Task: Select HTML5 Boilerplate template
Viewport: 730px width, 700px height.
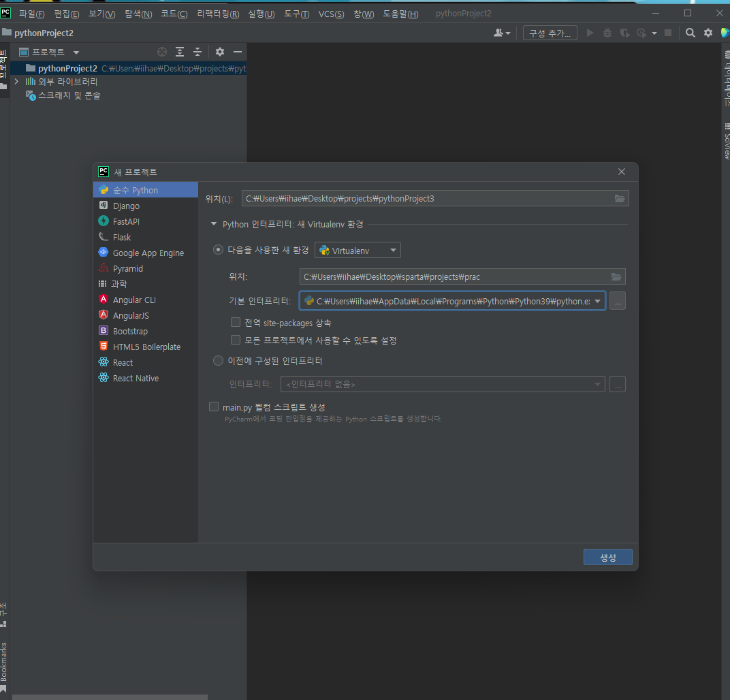Action: pos(145,347)
